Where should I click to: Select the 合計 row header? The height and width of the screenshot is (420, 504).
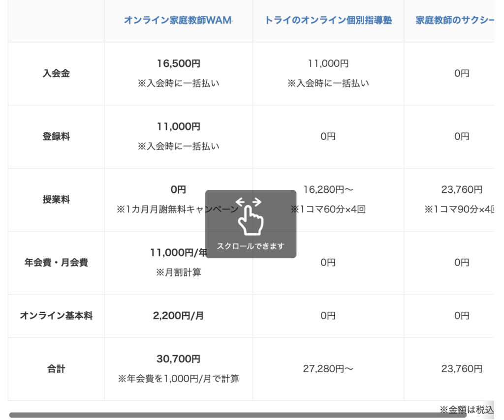pos(56,369)
